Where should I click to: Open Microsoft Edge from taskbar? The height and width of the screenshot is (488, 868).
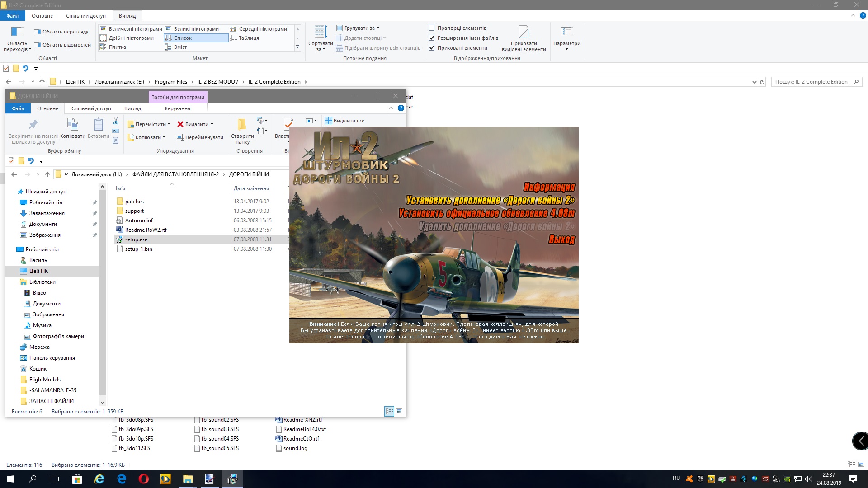coord(122,479)
